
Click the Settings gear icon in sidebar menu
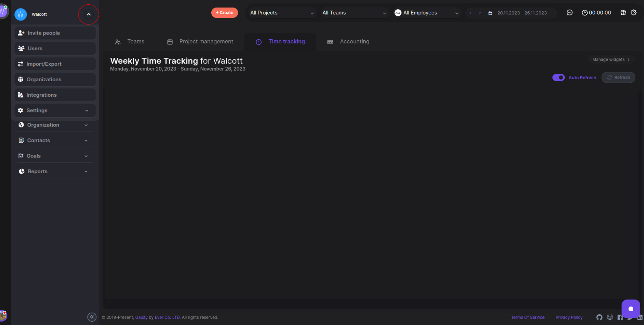click(20, 110)
